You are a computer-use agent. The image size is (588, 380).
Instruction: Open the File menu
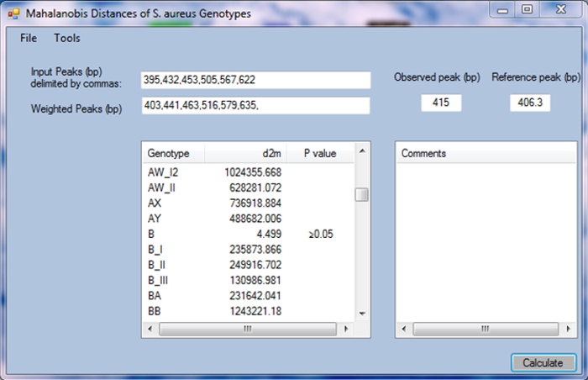[29, 38]
